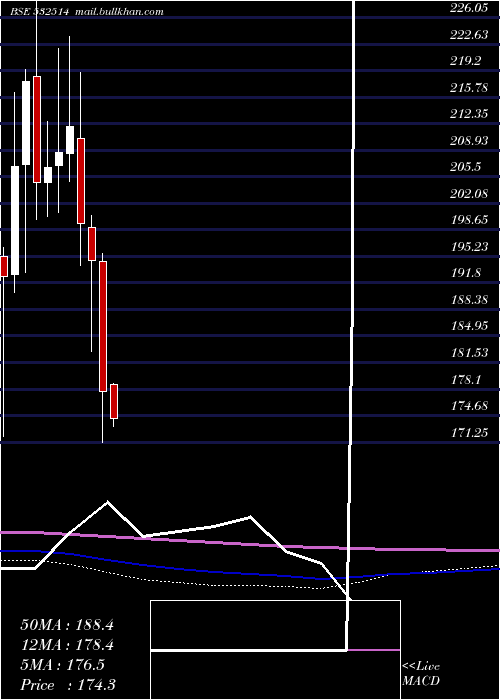Click the last small red candlestick near 176
500x700 pixels.
(x=114, y=401)
